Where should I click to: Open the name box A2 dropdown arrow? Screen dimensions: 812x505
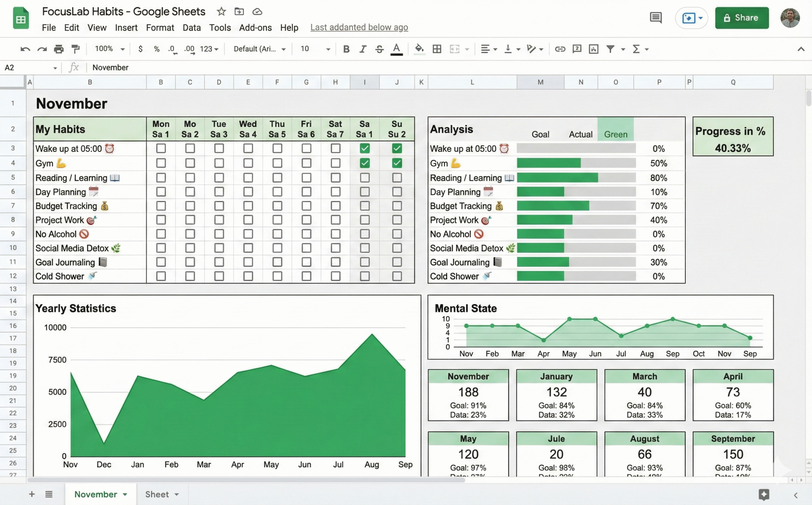tap(55, 68)
